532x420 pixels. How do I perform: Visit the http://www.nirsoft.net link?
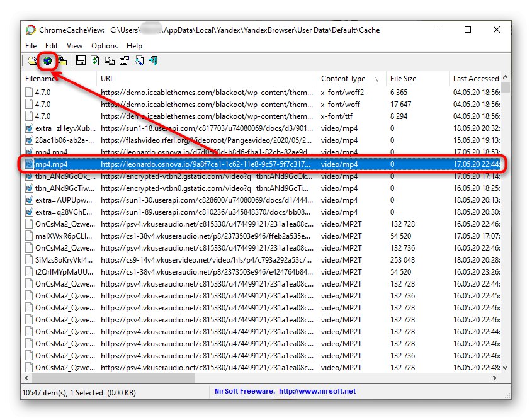317,391
